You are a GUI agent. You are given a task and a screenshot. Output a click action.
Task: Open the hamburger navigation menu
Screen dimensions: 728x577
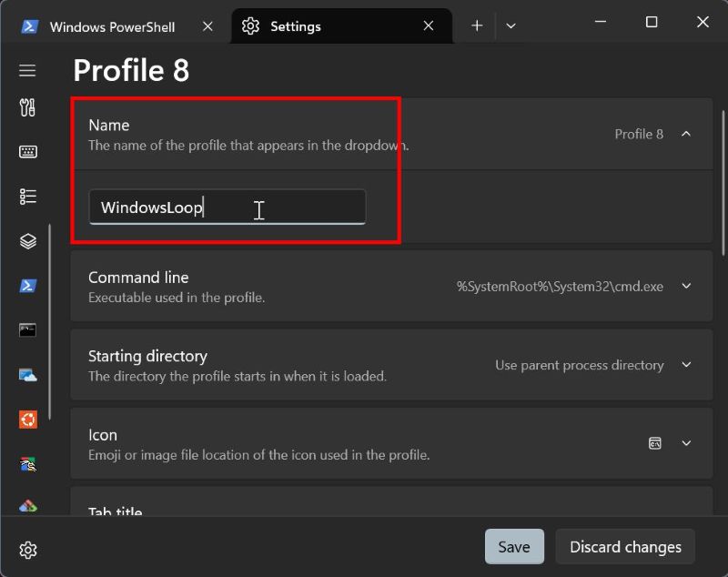click(x=27, y=70)
